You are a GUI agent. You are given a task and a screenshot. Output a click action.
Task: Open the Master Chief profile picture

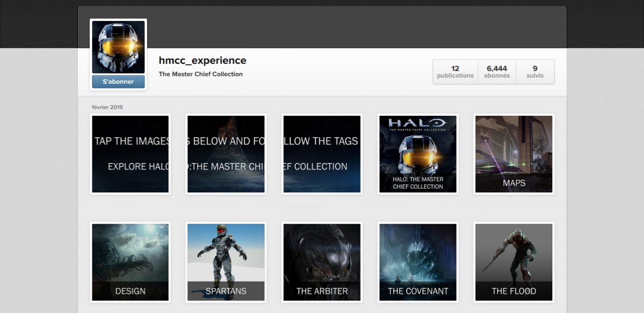[118, 47]
